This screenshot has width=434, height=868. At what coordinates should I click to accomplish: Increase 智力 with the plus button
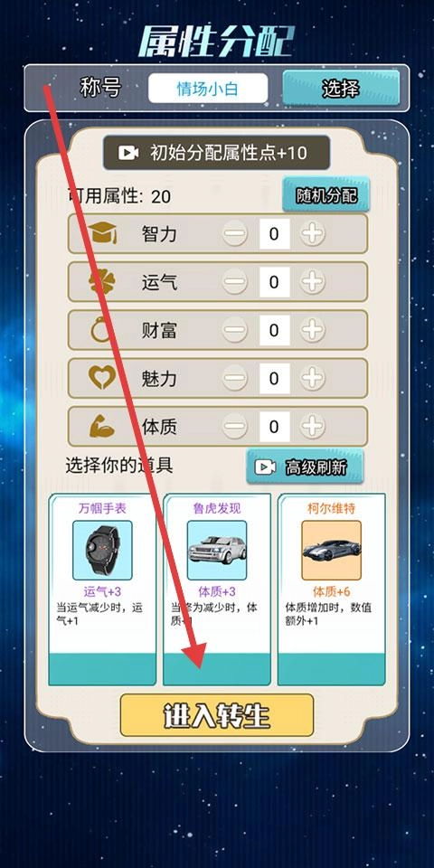coord(313,234)
